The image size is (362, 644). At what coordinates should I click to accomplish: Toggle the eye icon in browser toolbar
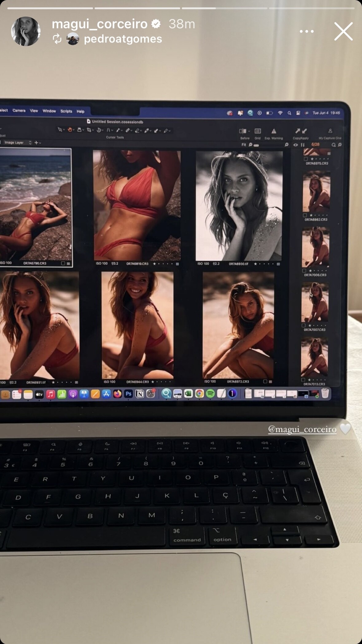click(295, 145)
